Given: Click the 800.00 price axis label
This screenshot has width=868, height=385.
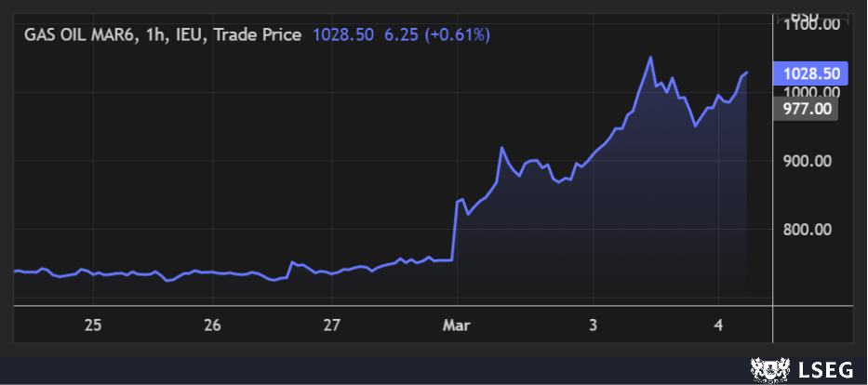Looking at the screenshot, I should [811, 230].
